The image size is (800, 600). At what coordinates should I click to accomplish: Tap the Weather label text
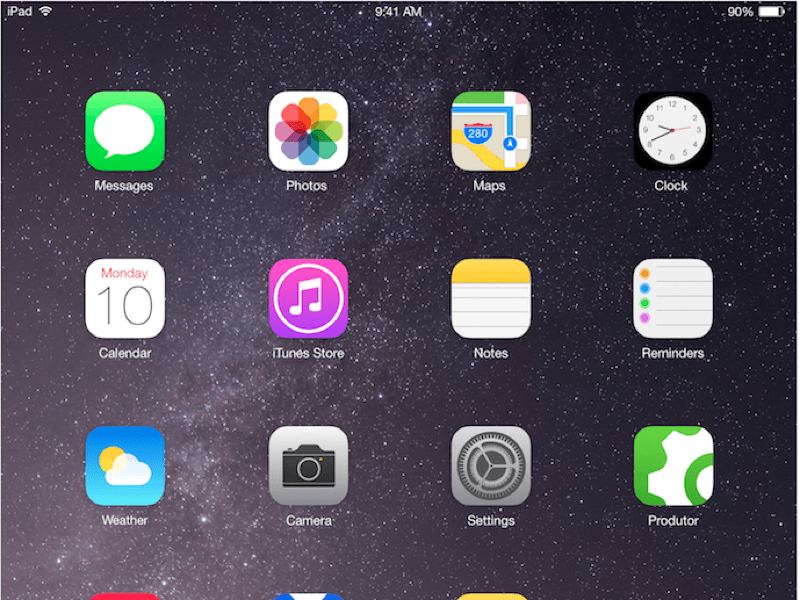[x=124, y=520]
